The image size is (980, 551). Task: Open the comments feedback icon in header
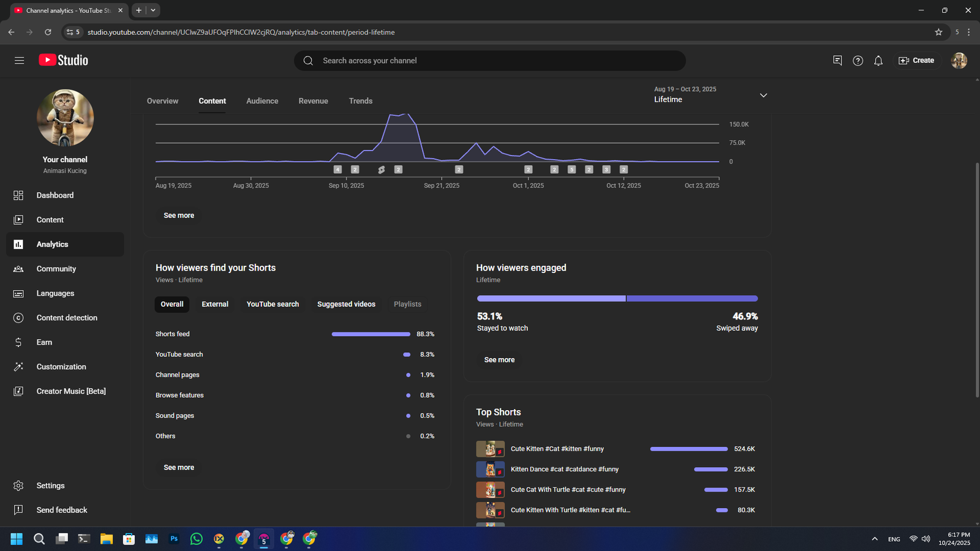(x=837, y=60)
